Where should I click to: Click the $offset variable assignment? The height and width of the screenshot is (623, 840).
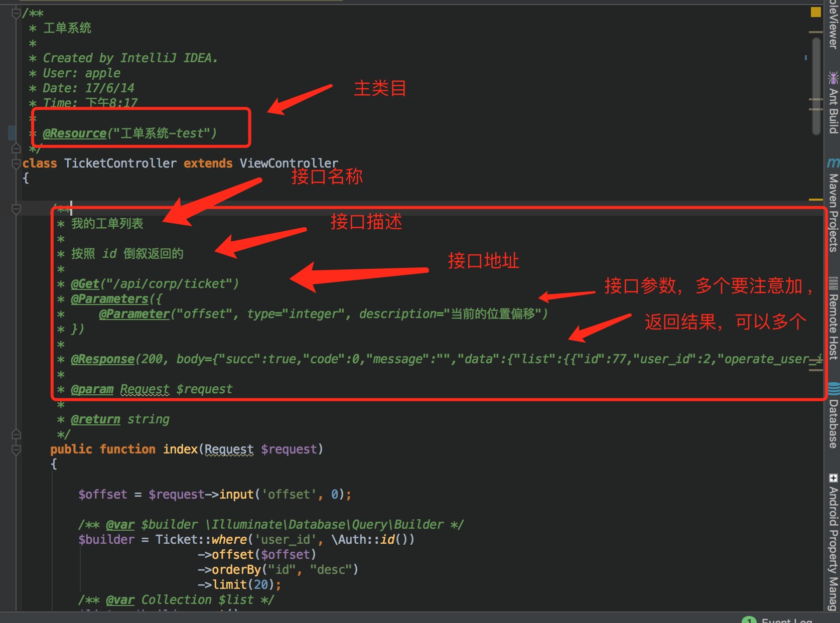103,495
